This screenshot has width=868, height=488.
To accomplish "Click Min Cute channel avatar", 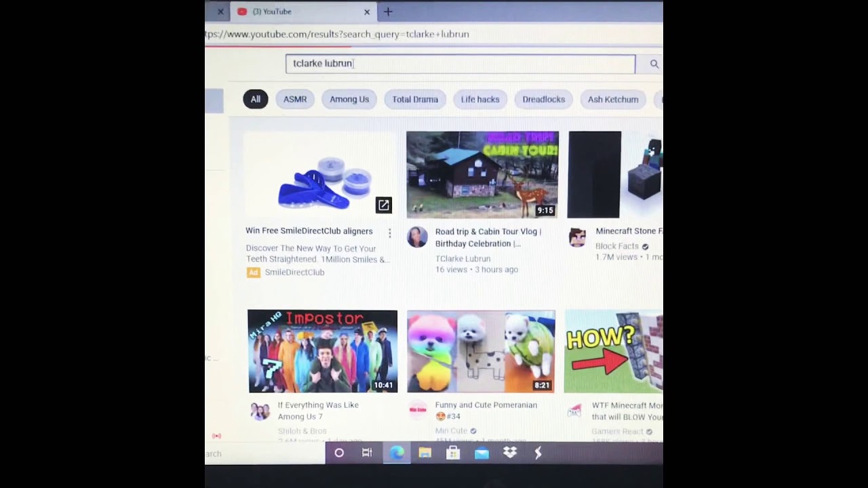I will click(x=418, y=410).
